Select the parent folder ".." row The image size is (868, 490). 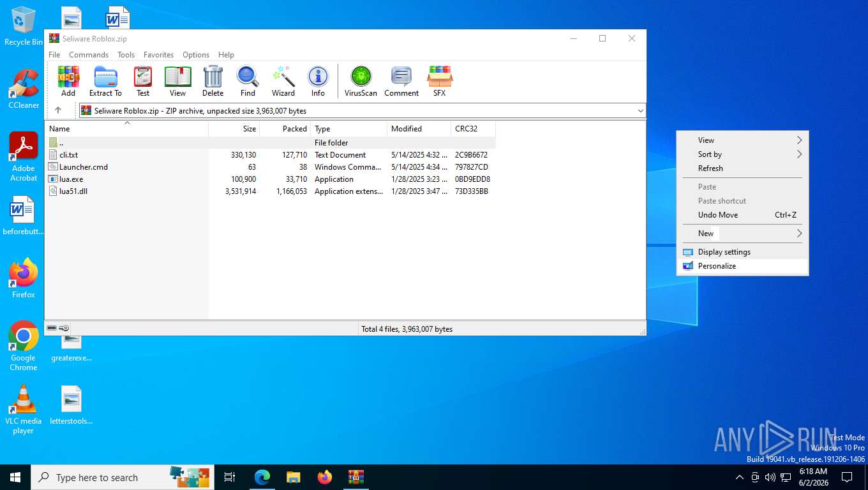tap(271, 143)
